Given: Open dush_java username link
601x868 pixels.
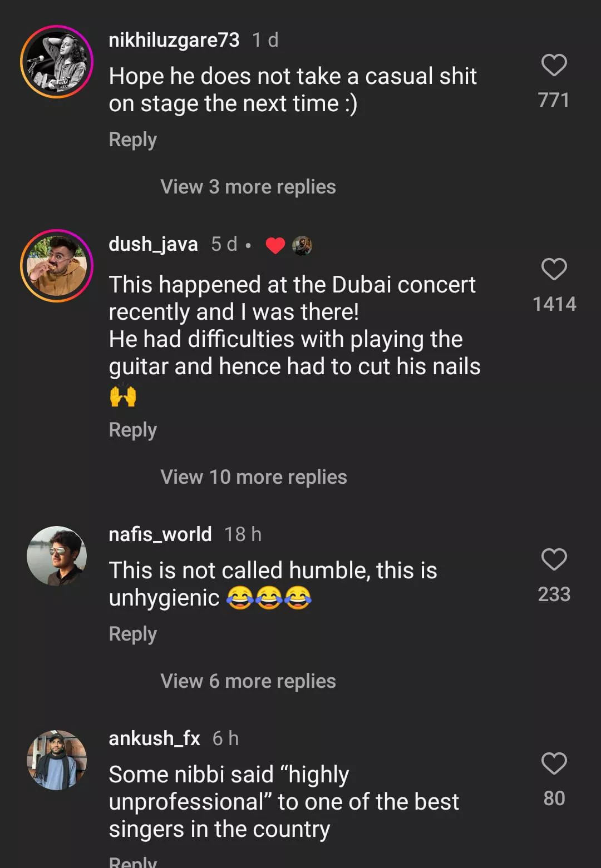Looking at the screenshot, I should (x=153, y=244).
